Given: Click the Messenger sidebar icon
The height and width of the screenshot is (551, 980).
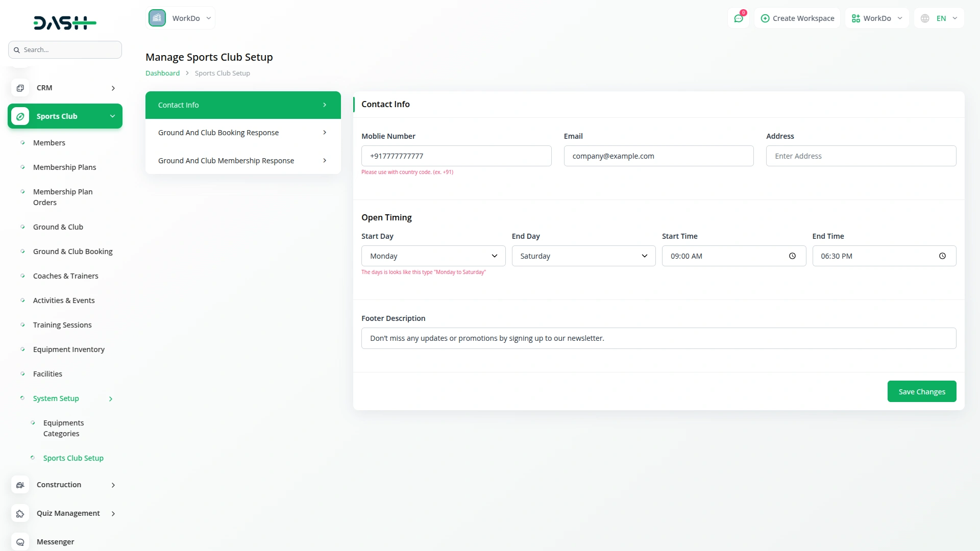Looking at the screenshot, I should pyautogui.click(x=20, y=542).
